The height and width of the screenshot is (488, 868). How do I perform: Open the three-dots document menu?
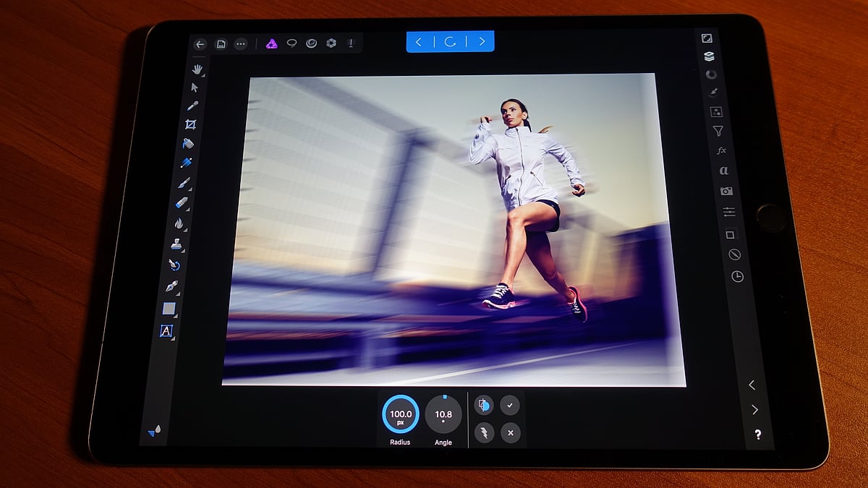click(241, 44)
